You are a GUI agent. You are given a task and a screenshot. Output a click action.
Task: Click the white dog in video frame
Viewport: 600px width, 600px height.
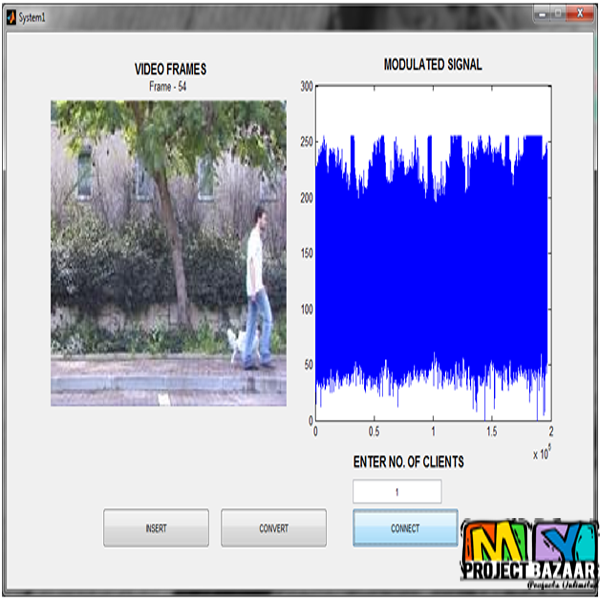pos(237,346)
